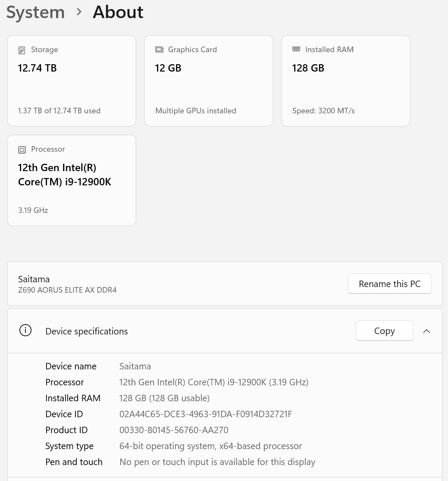Click the Device specifications header label
The width and height of the screenshot is (448, 481).
click(87, 331)
